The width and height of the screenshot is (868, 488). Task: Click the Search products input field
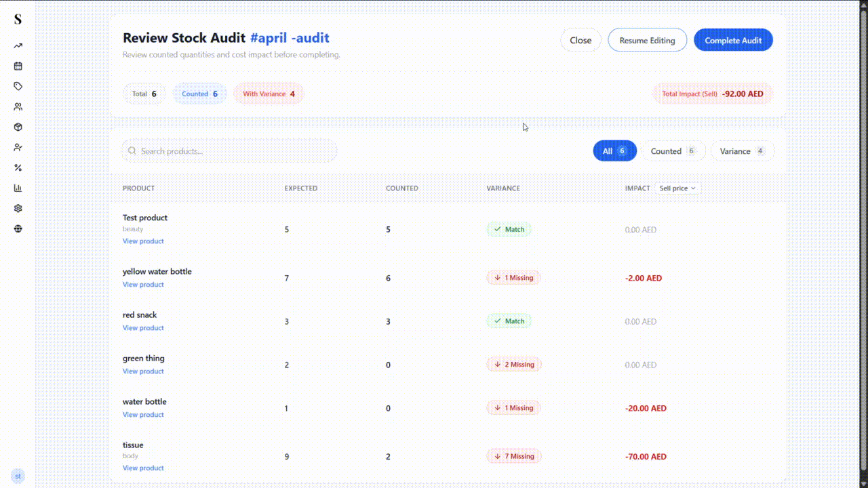coord(229,150)
